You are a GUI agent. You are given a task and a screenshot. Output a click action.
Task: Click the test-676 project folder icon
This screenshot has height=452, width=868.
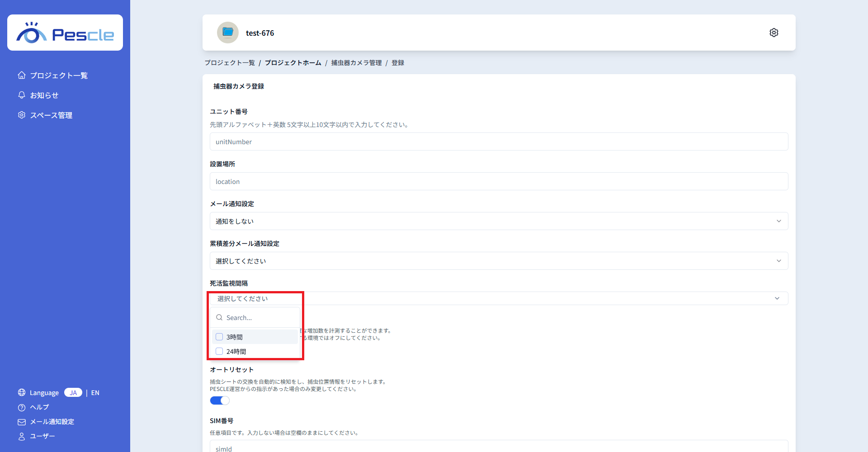click(228, 33)
